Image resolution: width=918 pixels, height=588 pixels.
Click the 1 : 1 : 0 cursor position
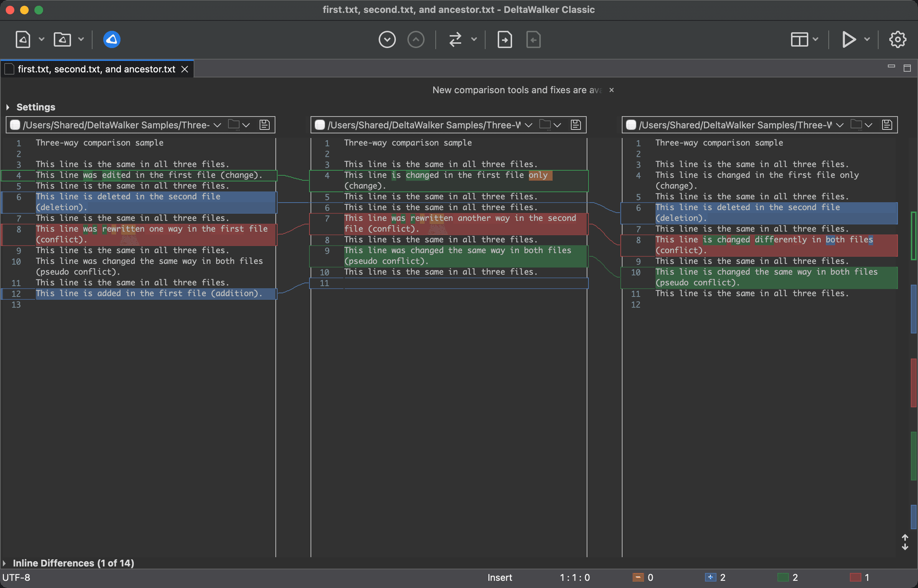575,577
